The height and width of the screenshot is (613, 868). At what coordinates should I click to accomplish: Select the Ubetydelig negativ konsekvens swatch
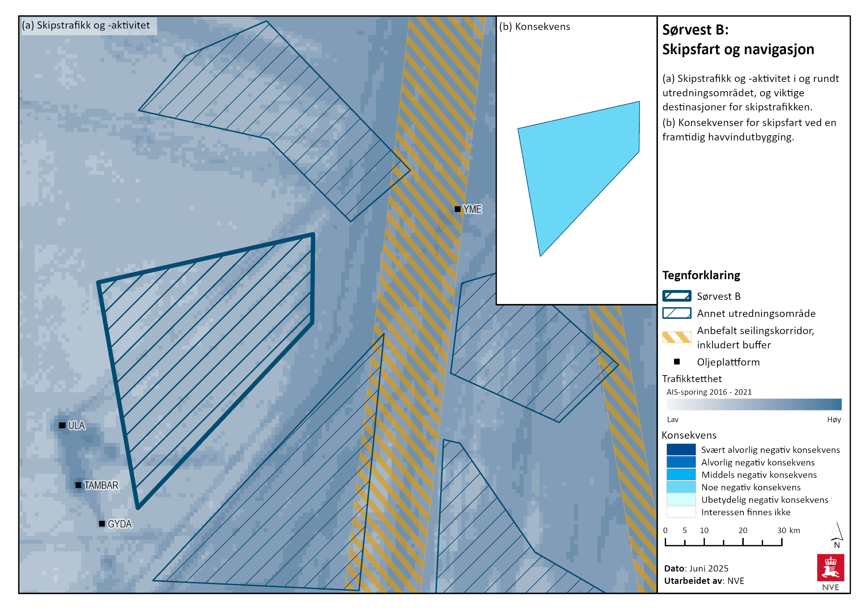(681, 500)
